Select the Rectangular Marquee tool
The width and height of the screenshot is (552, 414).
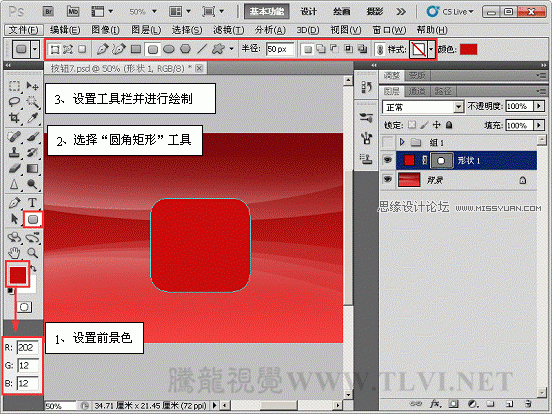point(14,86)
